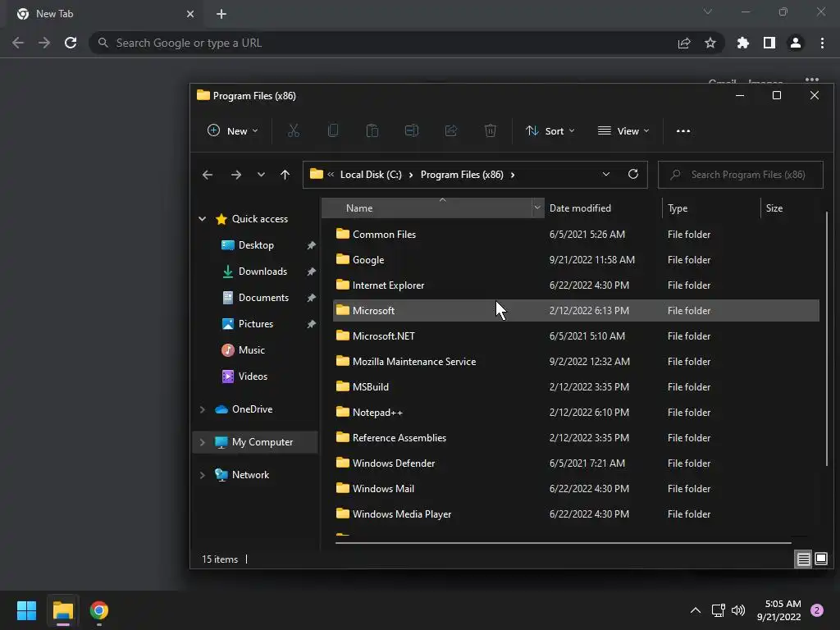Switch to details view using status bar icon
This screenshot has width=840, height=630.
coord(803,559)
